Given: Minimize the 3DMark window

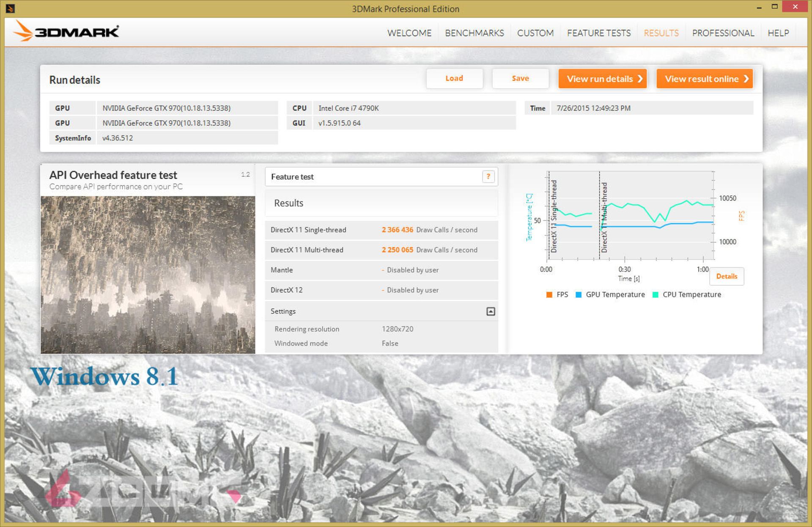Looking at the screenshot, I should click(x=759, y=7).
